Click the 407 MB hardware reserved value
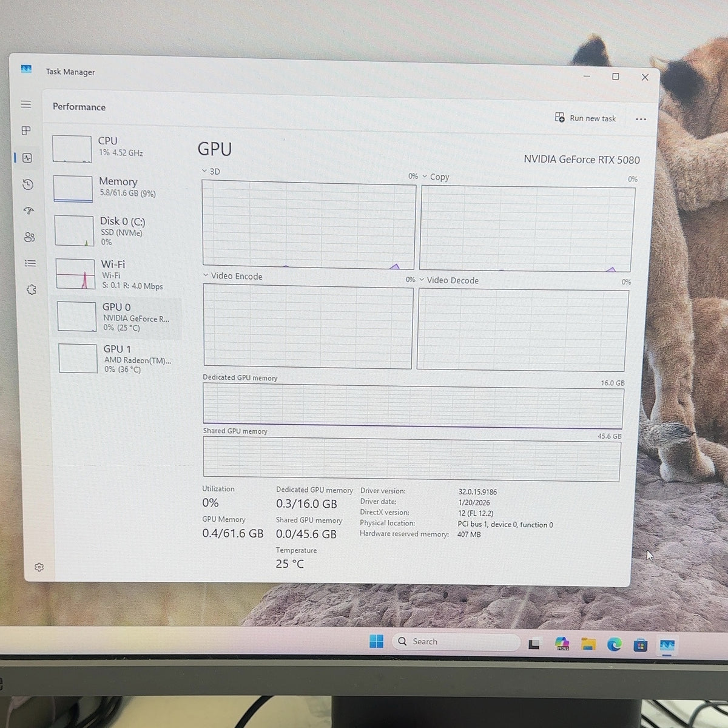 [469, 534]
